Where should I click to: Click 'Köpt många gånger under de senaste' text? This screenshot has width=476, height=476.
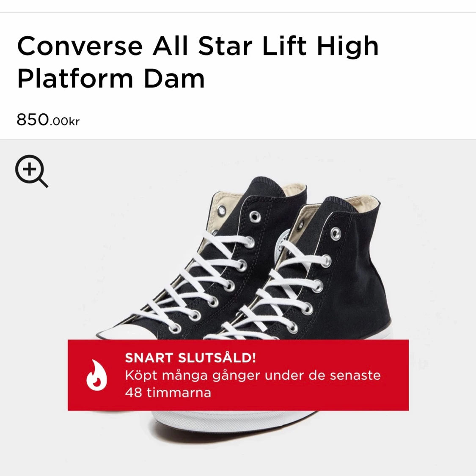pos(253,375)
